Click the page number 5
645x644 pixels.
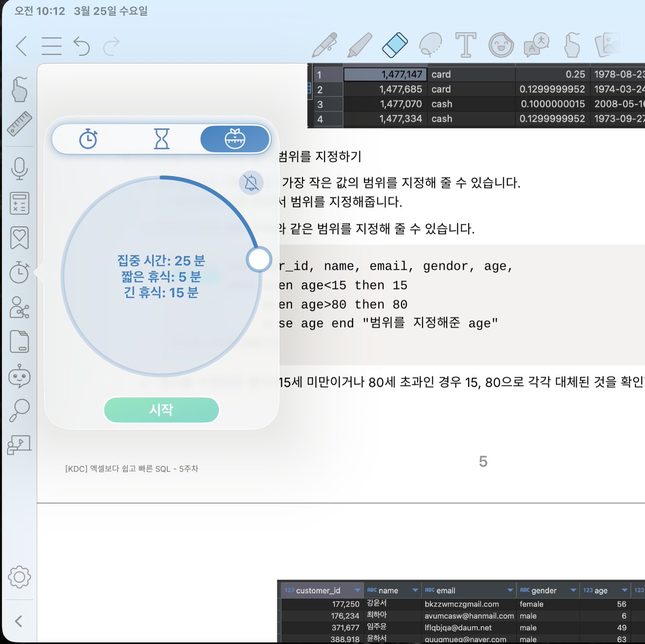[483, 461]
